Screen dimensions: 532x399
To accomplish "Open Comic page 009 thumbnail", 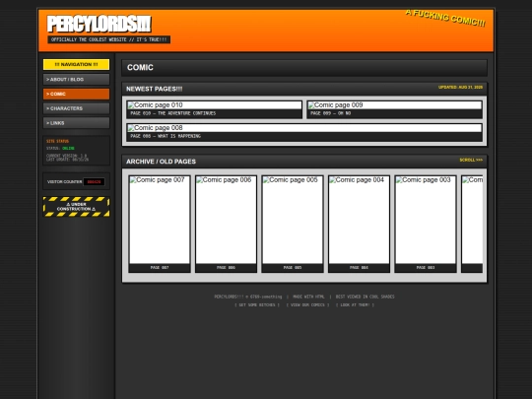I will [395, 105].
